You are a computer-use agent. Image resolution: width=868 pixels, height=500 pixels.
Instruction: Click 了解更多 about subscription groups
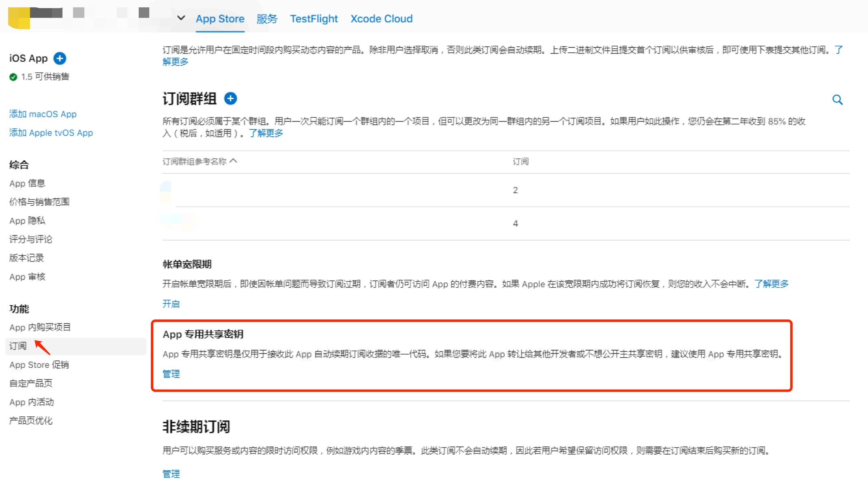click(x=266, y=133)
